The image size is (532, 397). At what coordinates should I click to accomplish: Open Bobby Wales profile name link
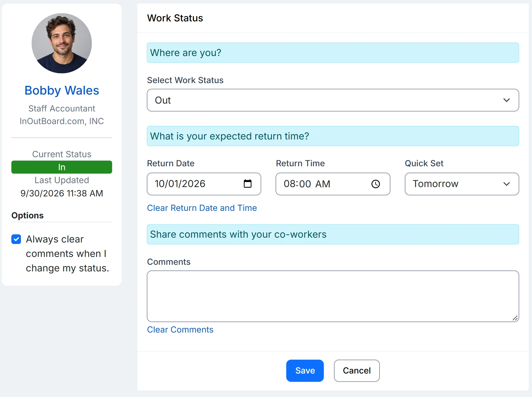pyautogui.click(x=62, y=90)
